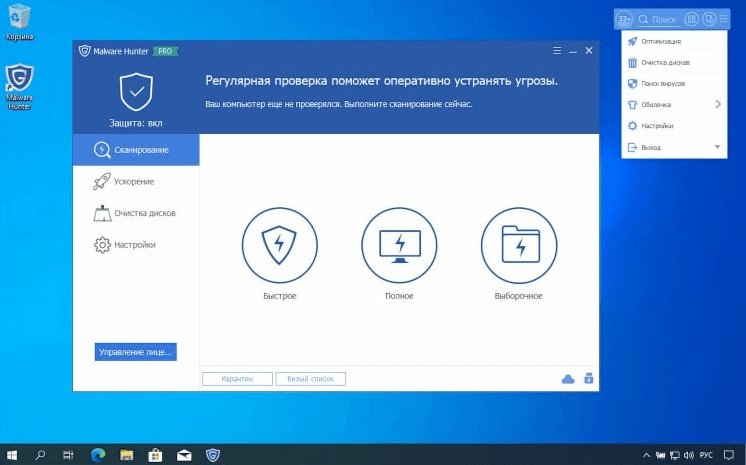Expand the dropdown arrow beside Выход
Screen dimensions: 746x465
click(717, 147)
